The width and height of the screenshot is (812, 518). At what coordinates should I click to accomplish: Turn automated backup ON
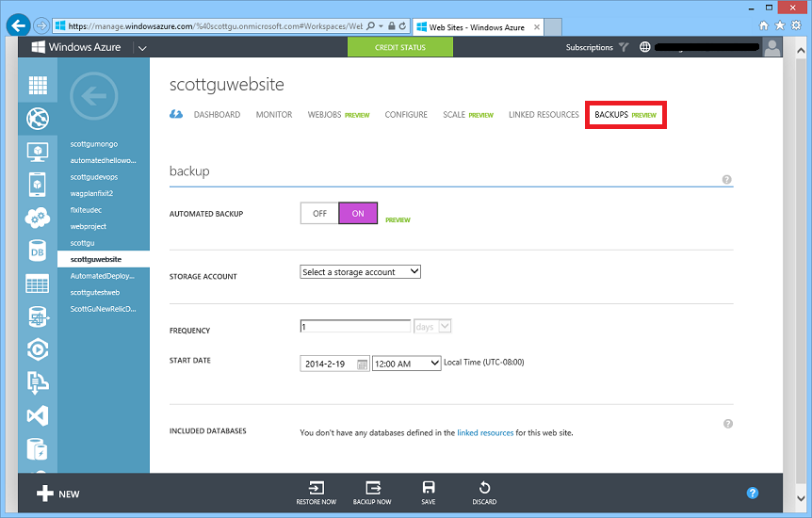coord(358,214)
